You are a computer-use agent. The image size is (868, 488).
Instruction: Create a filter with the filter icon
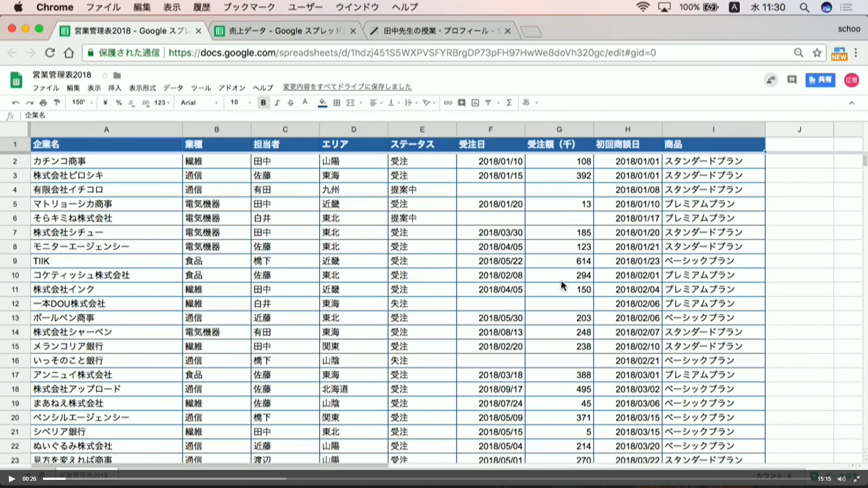pos(488,103)
